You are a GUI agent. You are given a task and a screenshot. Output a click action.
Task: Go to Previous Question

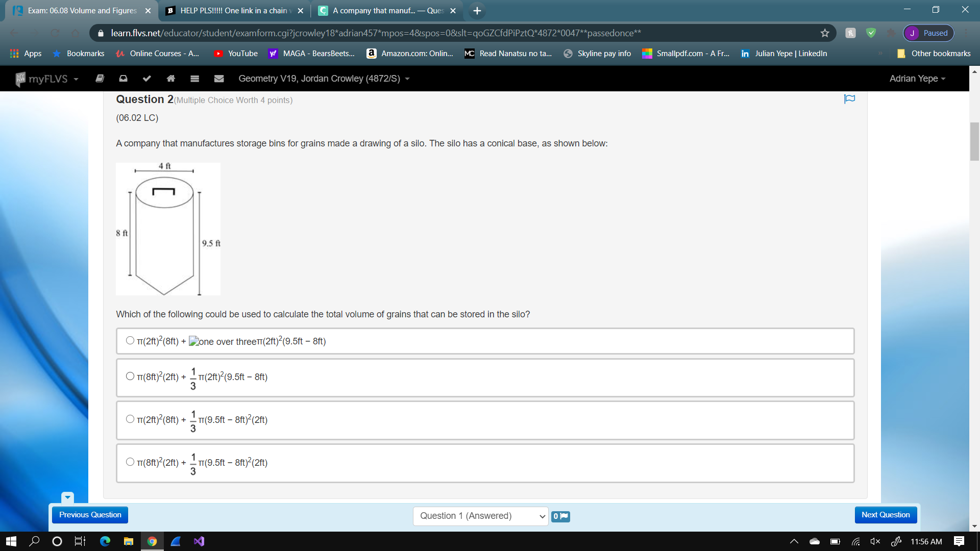tap(90, 515)
